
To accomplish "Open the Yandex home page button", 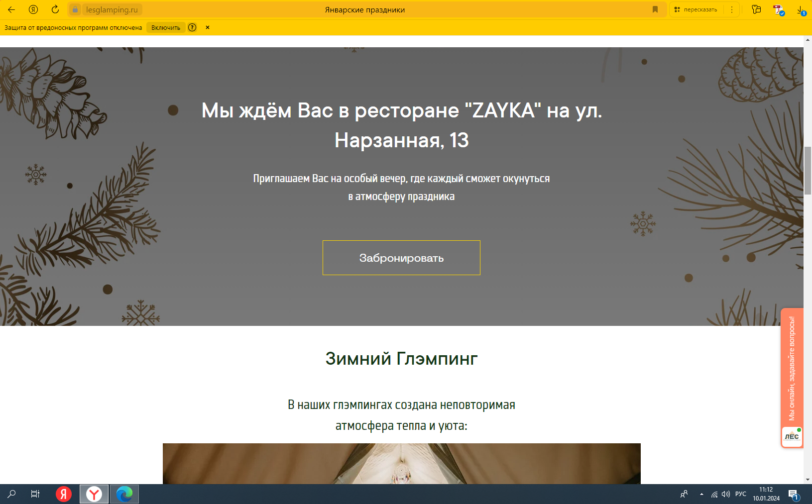I will pos(33,9).
